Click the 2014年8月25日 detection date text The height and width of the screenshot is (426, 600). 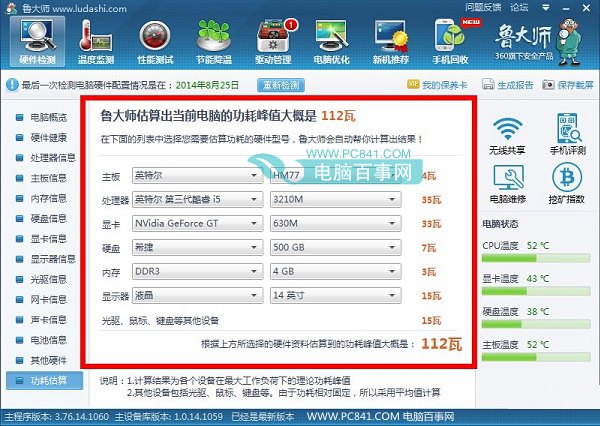pos(207,85)
